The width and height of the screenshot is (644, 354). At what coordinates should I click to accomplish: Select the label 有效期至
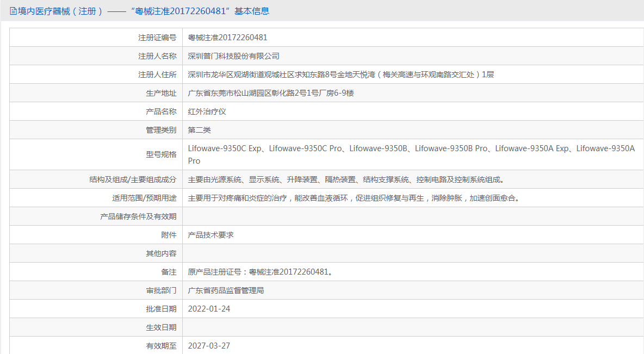161,346
